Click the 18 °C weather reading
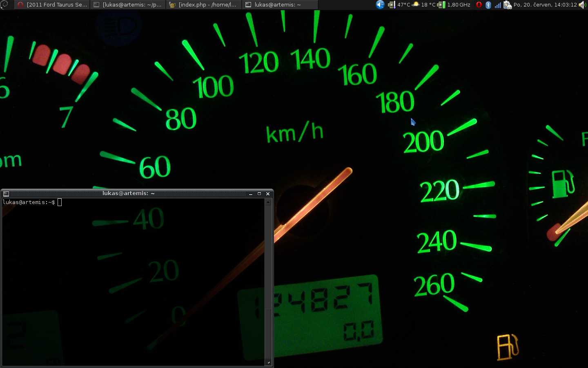Viewport: 588px width, 368px height. (428, 4)
